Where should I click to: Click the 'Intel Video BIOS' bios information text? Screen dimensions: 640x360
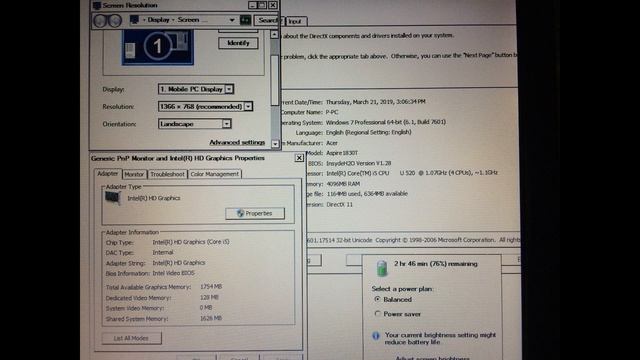(x=173, y=273)
